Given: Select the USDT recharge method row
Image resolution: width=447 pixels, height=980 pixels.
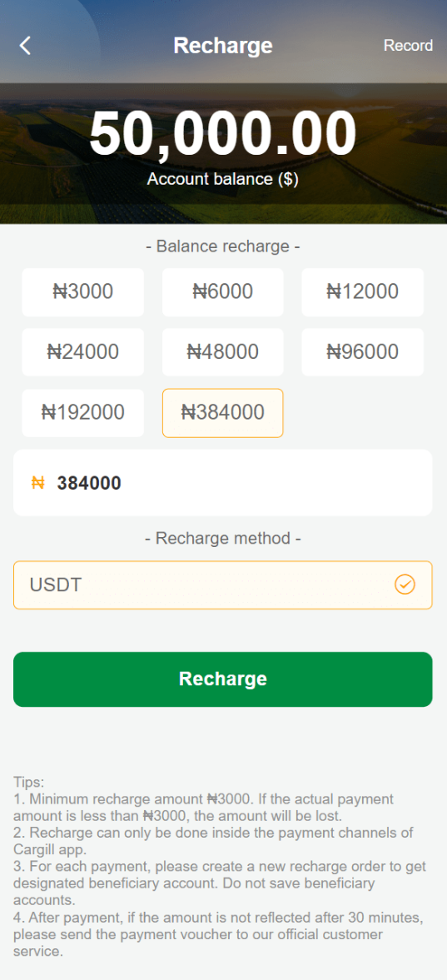Looking at the screenshot, I should coord(222,585).
